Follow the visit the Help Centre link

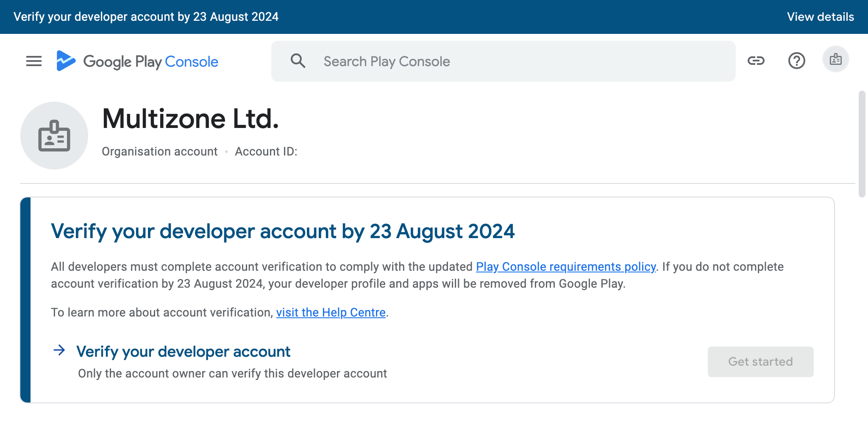331,313
